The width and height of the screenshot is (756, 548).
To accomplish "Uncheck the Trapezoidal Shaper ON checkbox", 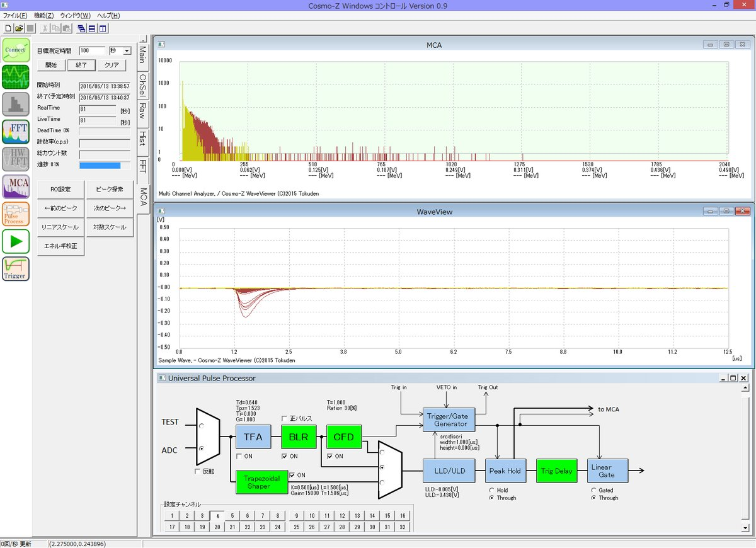I will [x=292, y=475].
